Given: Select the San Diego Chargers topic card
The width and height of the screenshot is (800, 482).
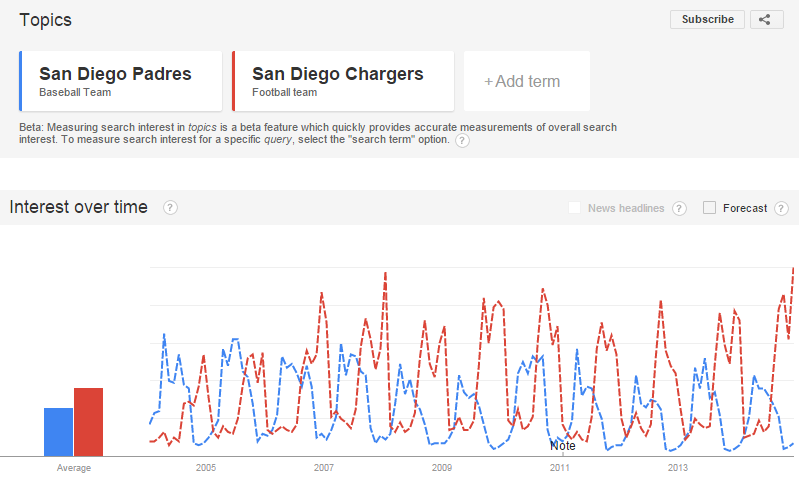Looking at the screenshot, I should 342,81.
